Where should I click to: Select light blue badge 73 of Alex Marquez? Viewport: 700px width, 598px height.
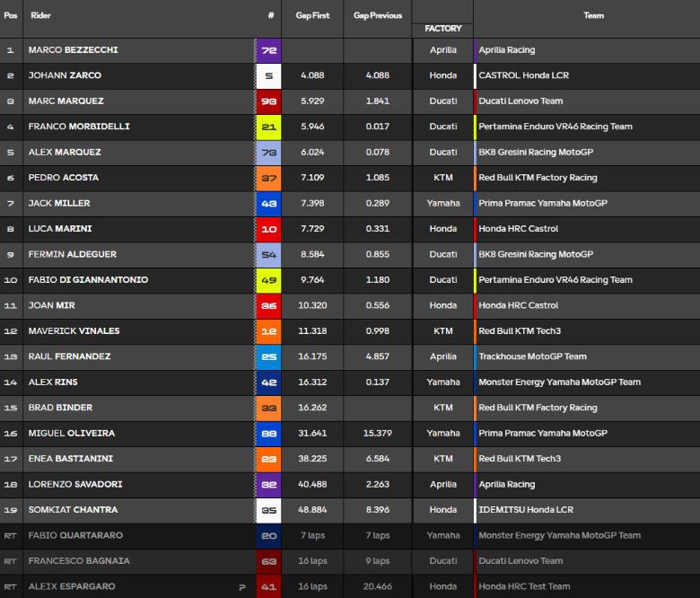pyautogui.click(x=268, y=153)
